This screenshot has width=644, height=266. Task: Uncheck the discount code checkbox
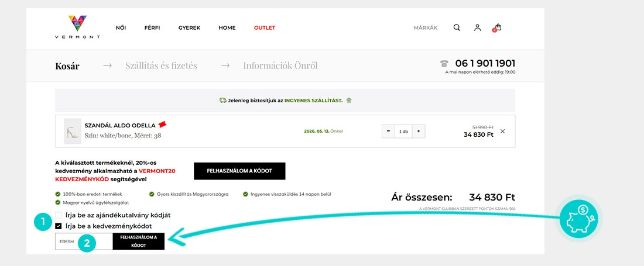point(59,226)
